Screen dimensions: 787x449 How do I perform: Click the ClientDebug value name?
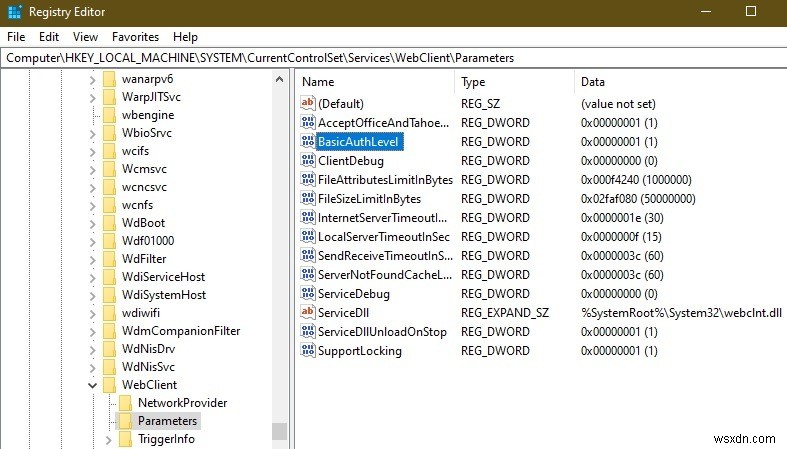point(351,161)
